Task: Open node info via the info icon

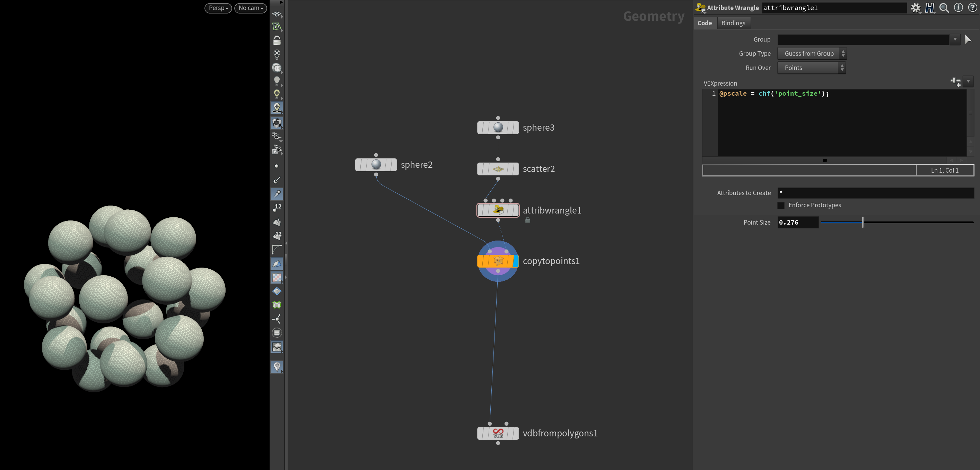Action: pos(958,8)
